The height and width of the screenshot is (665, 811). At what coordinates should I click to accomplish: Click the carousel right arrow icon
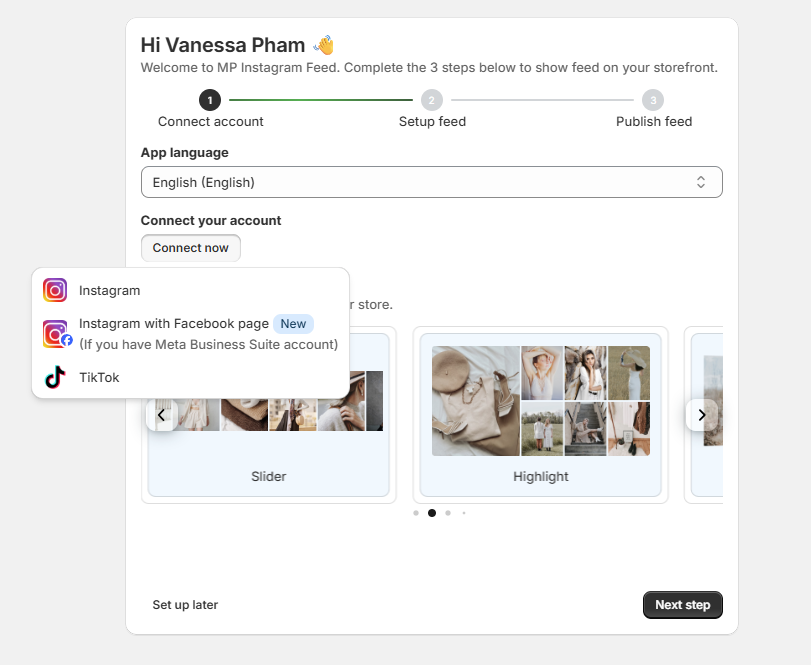tap(702, 415)
